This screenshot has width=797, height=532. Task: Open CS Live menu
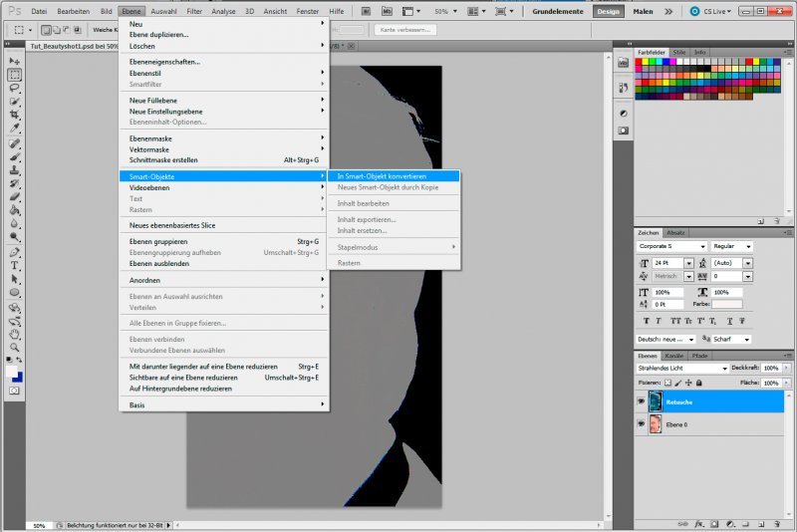tap(710, 11)
